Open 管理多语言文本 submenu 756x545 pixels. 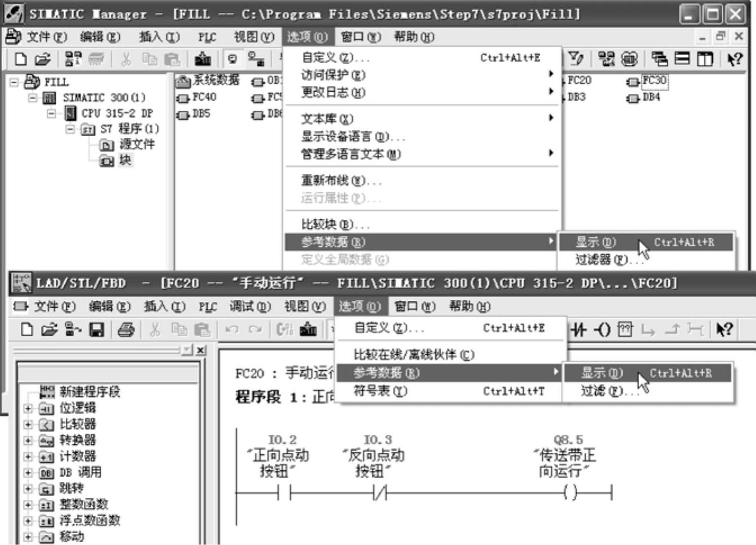[x=422, y=154]
